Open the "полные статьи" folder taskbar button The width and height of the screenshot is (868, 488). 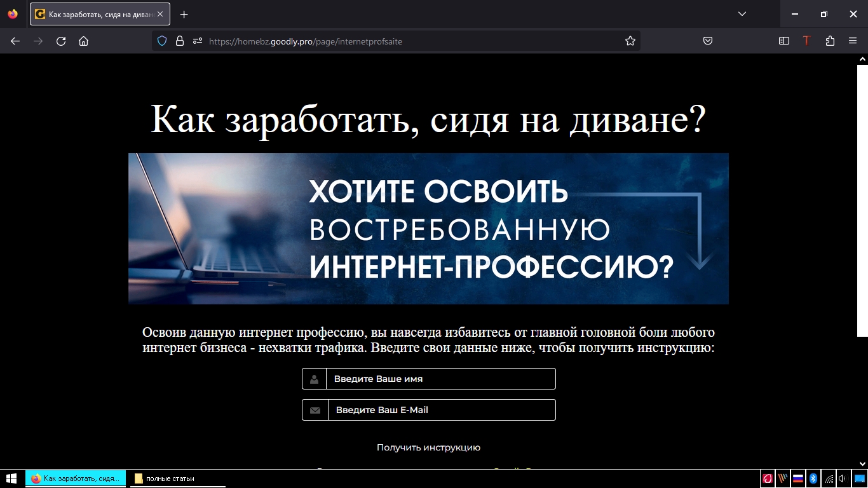point(178,478)
